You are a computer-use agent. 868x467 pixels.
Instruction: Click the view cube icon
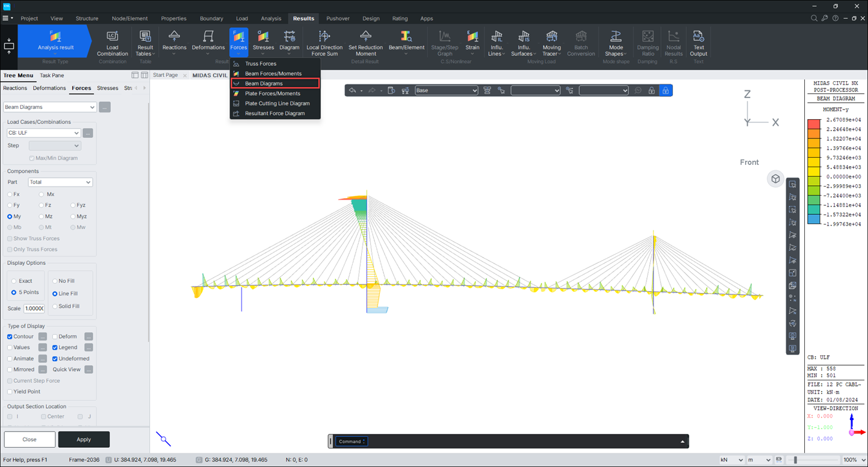pyautogui.click(x=775, y=179)
